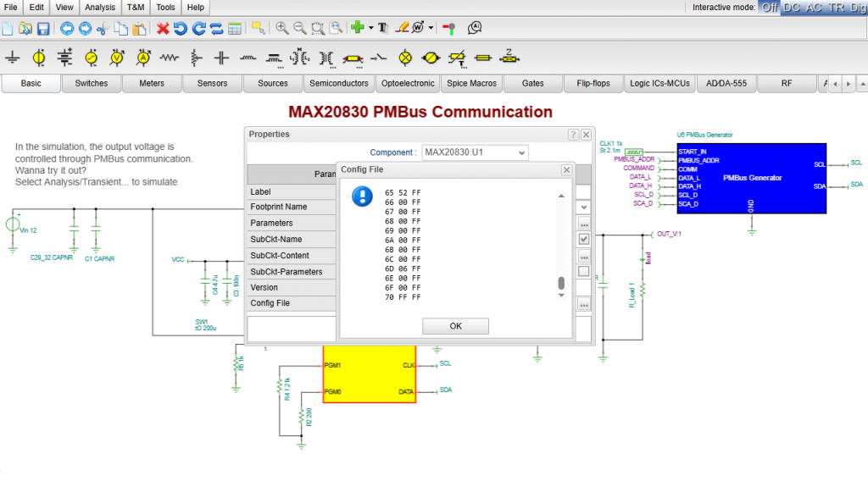This screenshot has width=868, height=487.
Task: Click the red X delete icon
Action: (x=163, y=28)
